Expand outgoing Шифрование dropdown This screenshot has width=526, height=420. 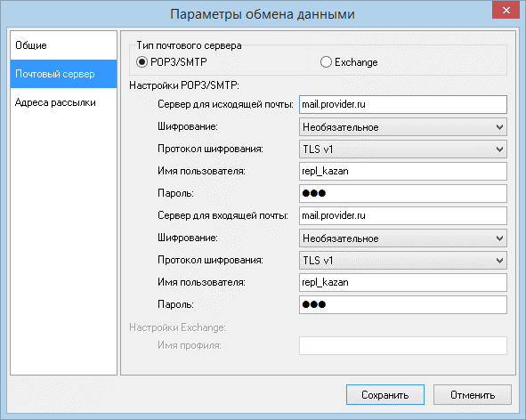pos(403,127)
